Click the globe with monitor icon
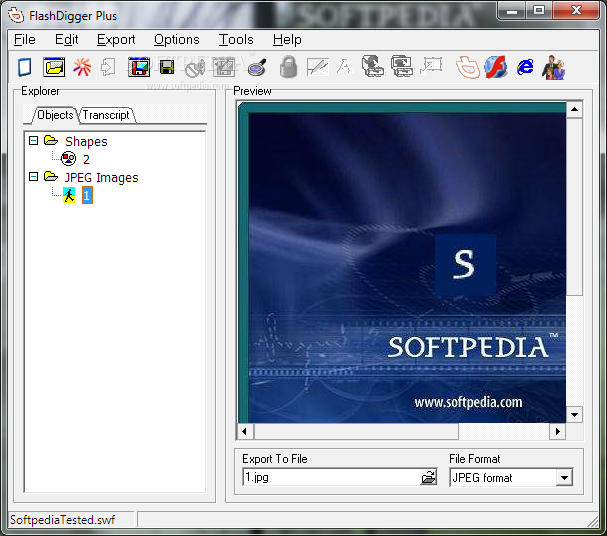Screen dimensions: 607x536 [373, 66]
